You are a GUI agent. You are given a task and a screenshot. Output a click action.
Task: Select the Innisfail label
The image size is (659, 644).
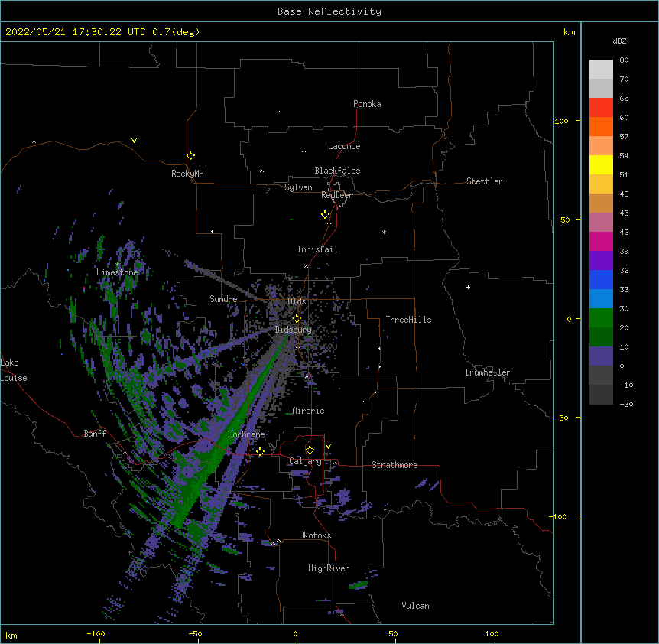click(317, 249)
